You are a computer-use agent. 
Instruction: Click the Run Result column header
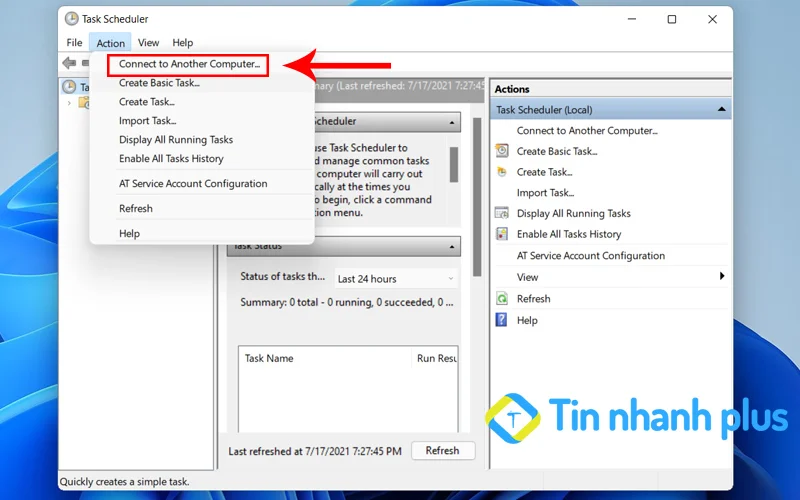coord(435,358)
